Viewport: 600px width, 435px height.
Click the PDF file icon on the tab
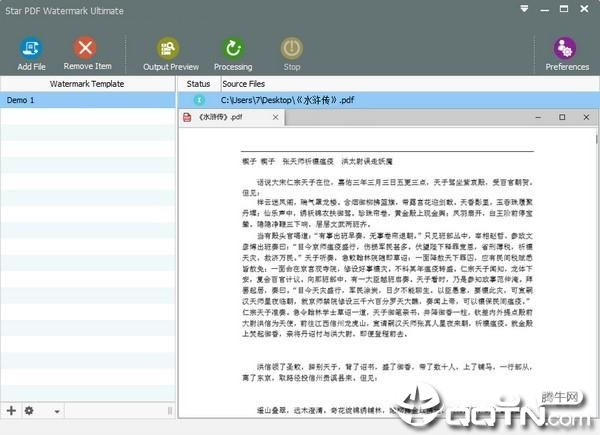[187, 117]
